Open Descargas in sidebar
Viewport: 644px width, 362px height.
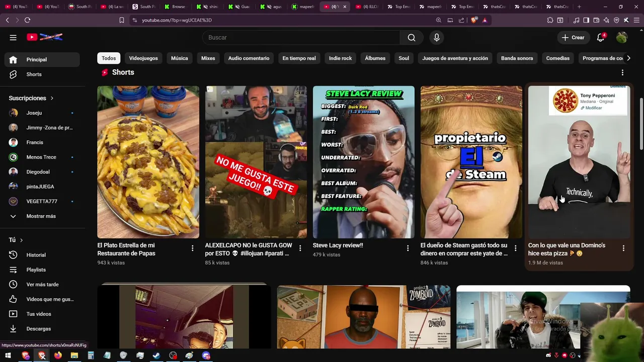coord(42,329)
